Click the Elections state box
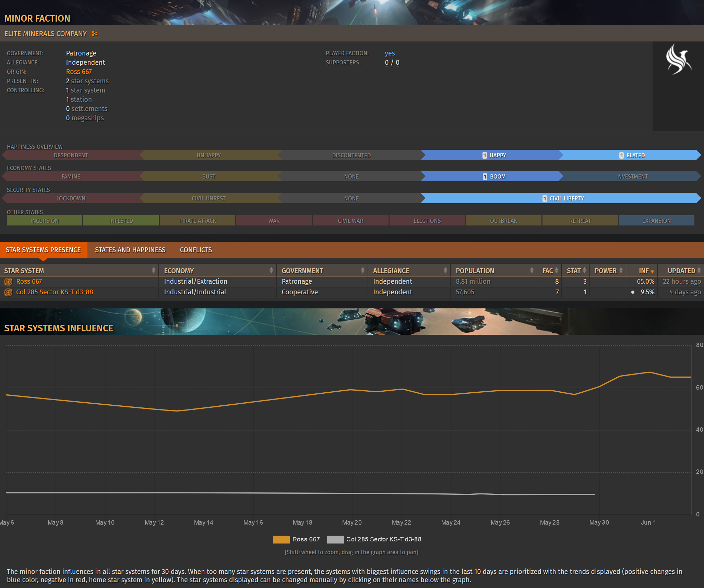The image size is (704, 588). click(x=427, y=221)
